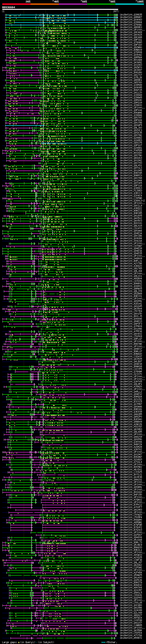Open hit UniRef100_C8VA31

point(131,595)
